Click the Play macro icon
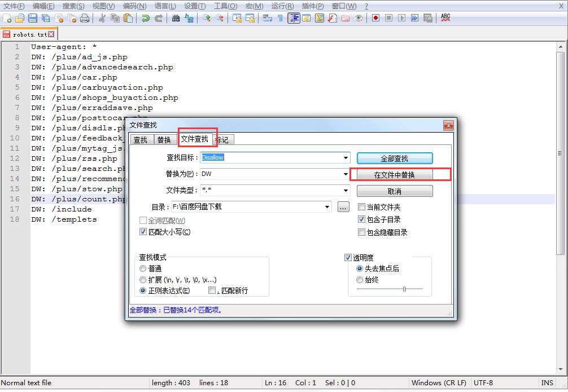Screen dimensions: 568x392 (x=401, y=18)
